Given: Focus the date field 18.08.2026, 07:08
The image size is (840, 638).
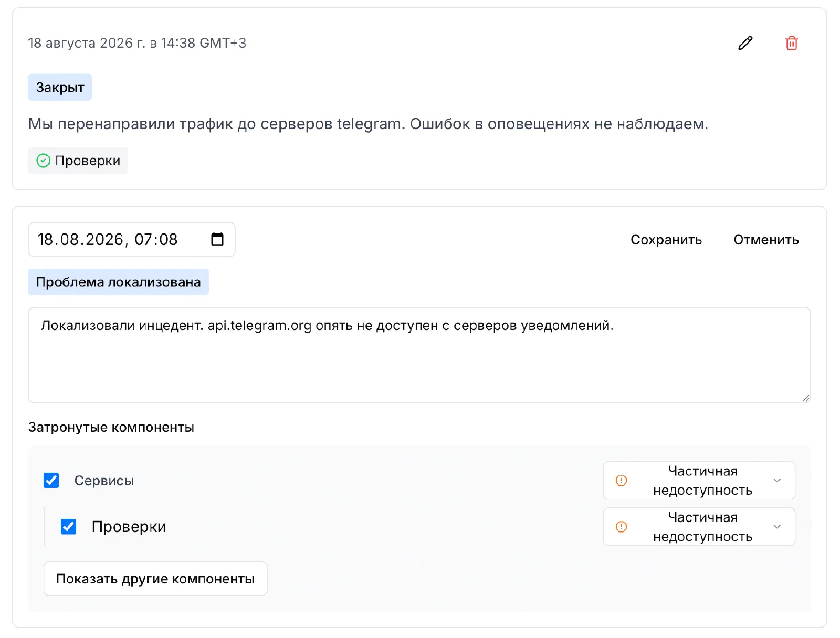Looking at the screenshot, I should (131, 239).
